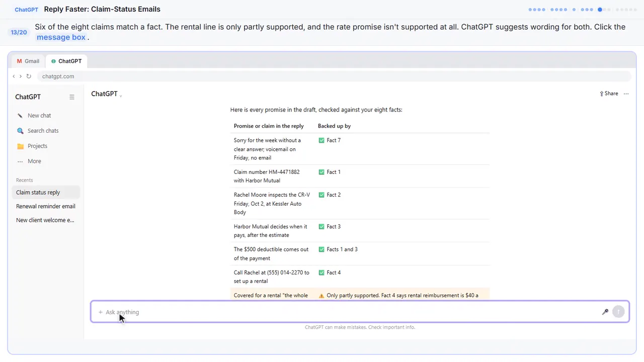Click the browser back arrow
Screen dimensions: 644x362
14,76
